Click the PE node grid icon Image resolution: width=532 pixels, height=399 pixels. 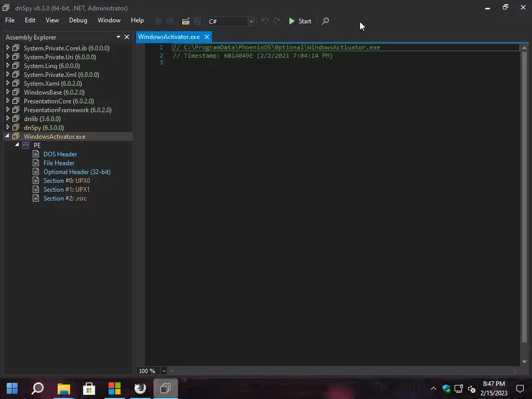click(26, 145)
